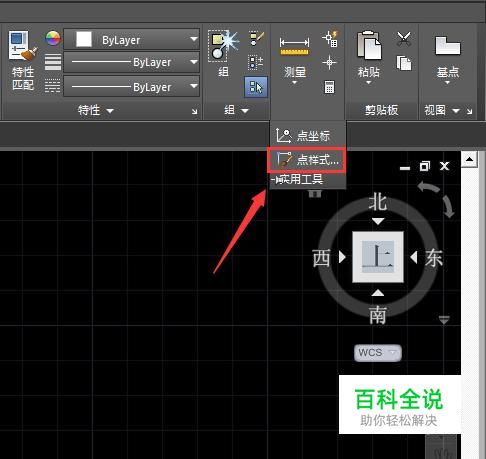
Task: Click the linetype icon beside ByLayer
Action: [53, 85]
